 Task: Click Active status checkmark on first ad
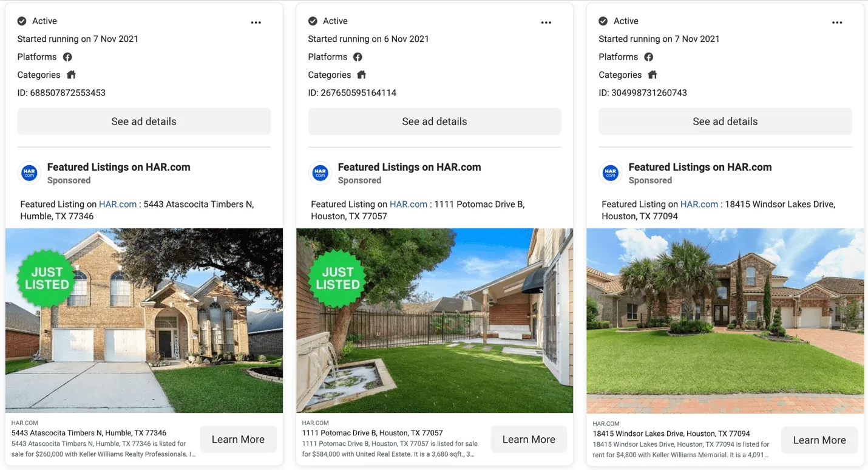coord(22,21)
